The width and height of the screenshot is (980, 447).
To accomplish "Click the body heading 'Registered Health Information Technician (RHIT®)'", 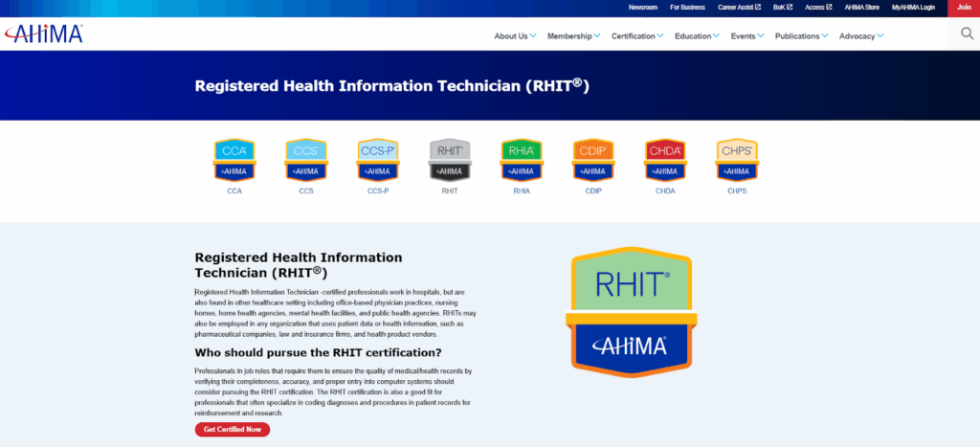I will coord(299,265).
